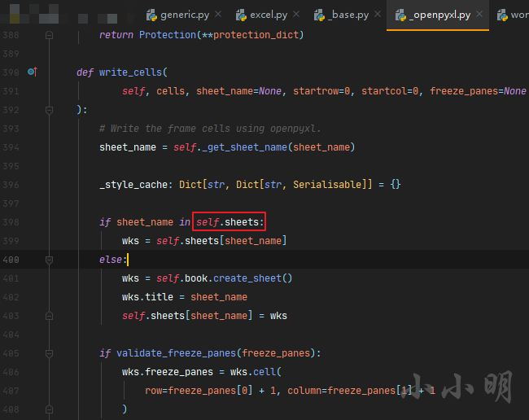Click _get_sheet_name method call

pos(245,147)
